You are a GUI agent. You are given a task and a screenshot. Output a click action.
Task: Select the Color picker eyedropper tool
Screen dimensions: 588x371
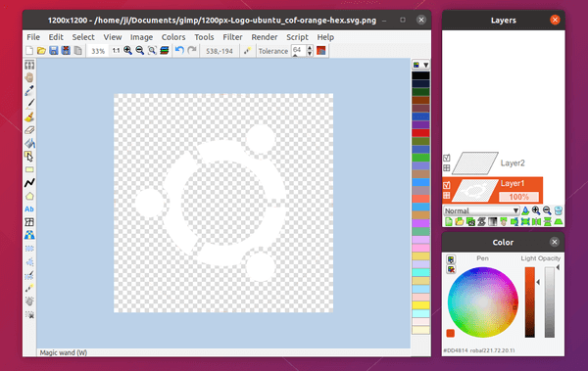29,90
